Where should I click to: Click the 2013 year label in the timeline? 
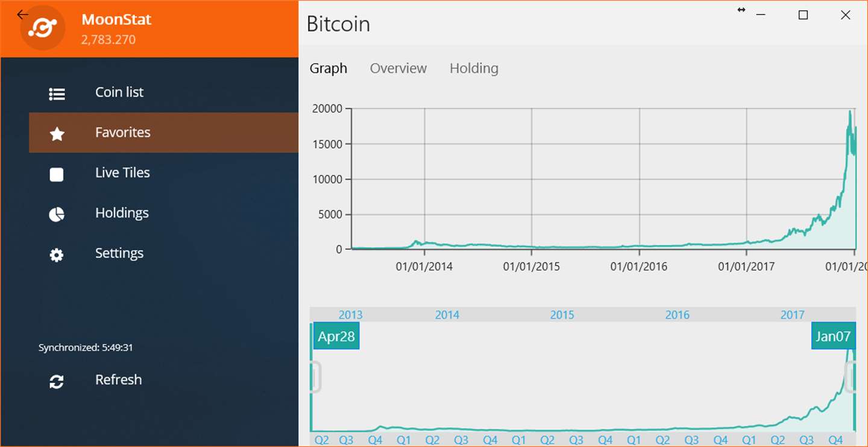click(x=351, y=315)
